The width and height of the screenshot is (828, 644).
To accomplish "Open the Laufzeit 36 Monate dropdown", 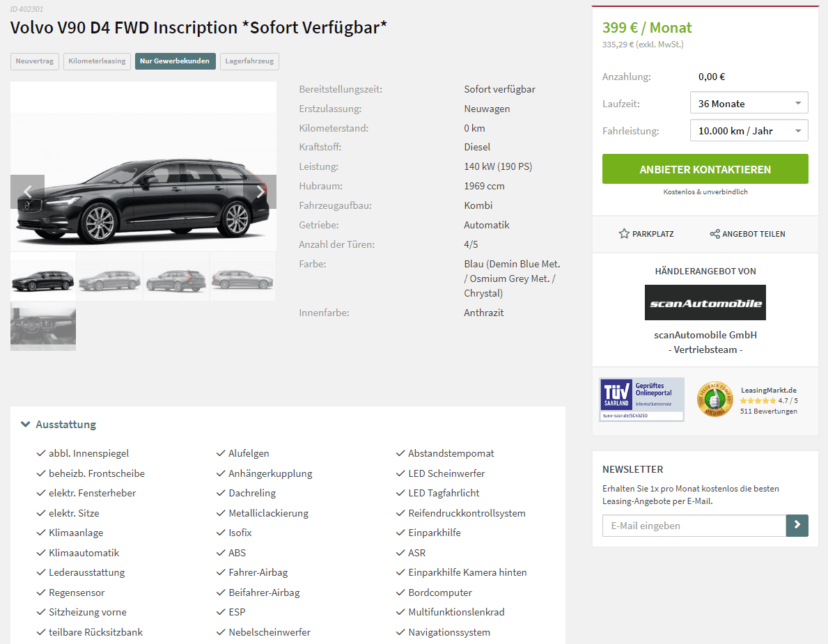I will (749, 103).
